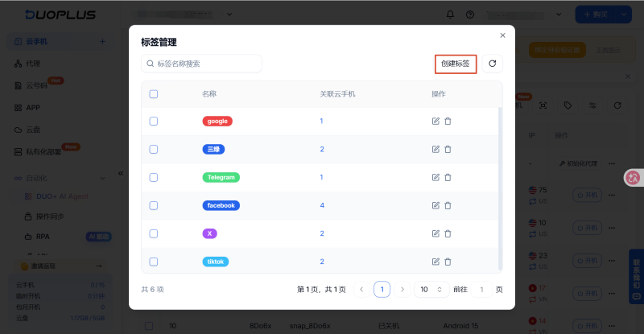
Task: Edit the tiktok tag
Action: pos(436,262)
